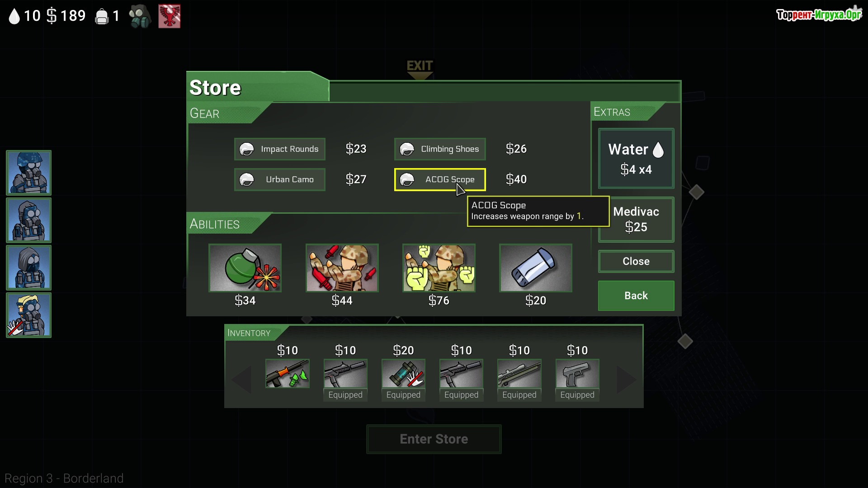Select the sniper rifle inventory item
The height and width of the screenshot is (488, 868).
click(519, 374)
